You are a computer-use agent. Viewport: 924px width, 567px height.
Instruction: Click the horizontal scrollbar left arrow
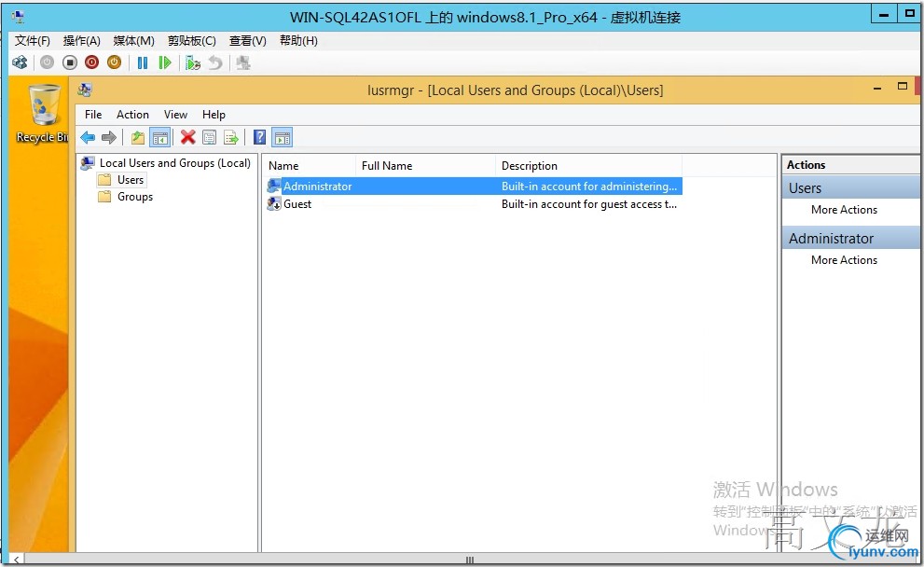[17, 559]
